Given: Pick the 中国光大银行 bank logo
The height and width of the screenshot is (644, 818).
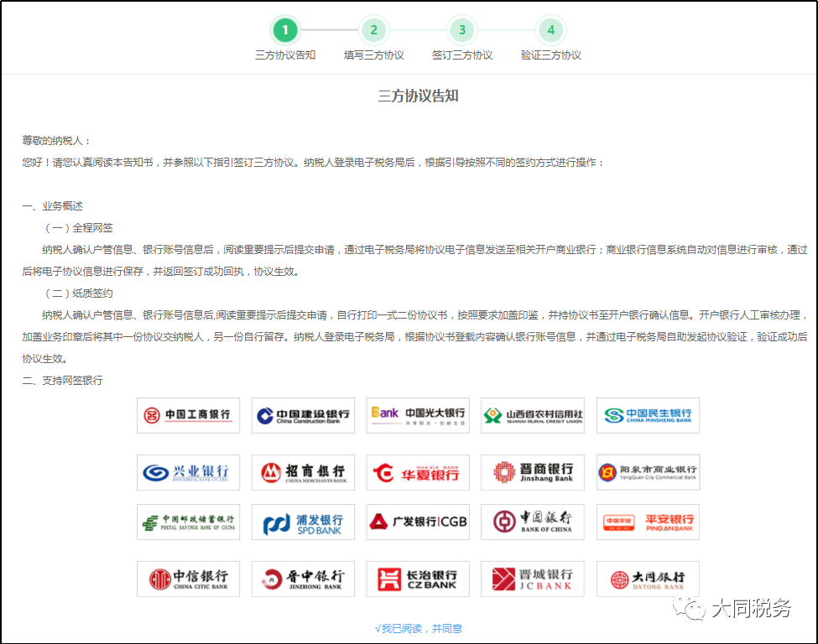Looking at the screenshot, I should pyautogui.click(x=418, y=416).
